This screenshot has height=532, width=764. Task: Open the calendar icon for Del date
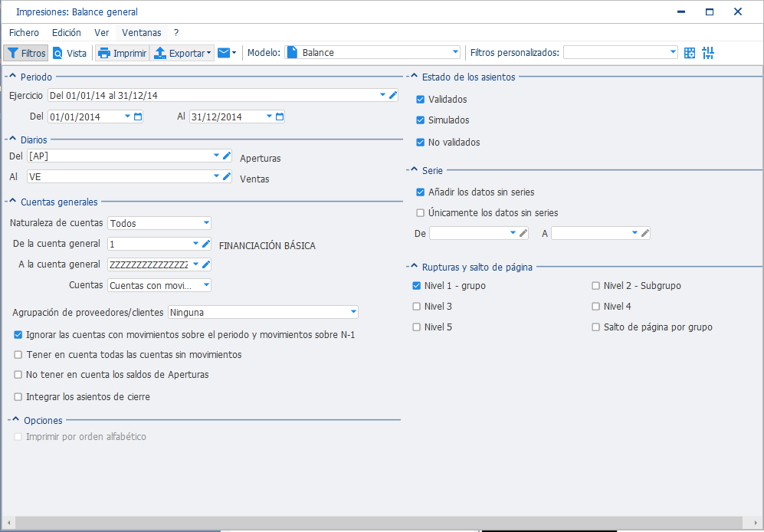tap(138, 117)
